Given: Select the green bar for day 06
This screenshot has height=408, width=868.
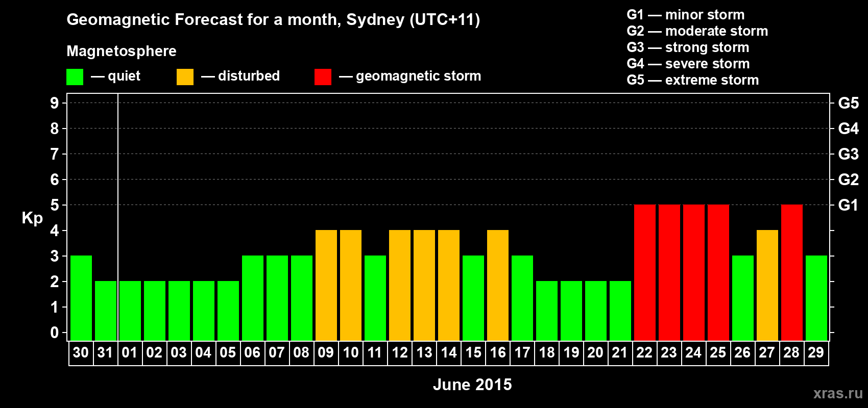Looking at the screenshot, I should pyautogui.click(x=253, y=298).
